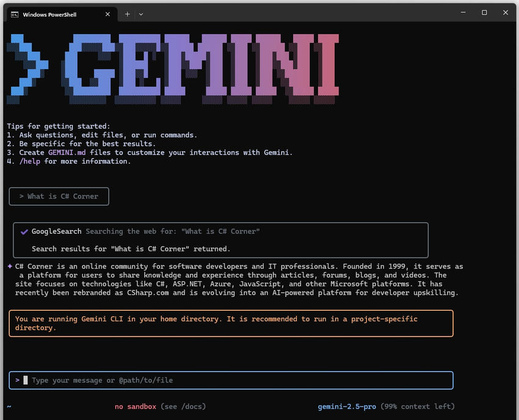Select the 'What is C# Corner' prompt box
Image resolution: width=519 pixels, height=420 pixels.
59,196
